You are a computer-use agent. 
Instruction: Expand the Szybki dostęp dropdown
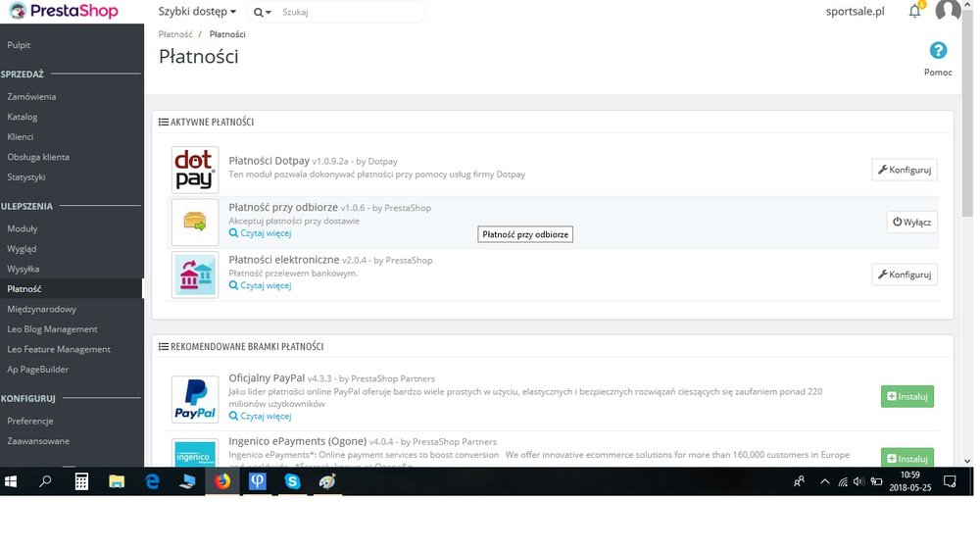pos(197,11)
